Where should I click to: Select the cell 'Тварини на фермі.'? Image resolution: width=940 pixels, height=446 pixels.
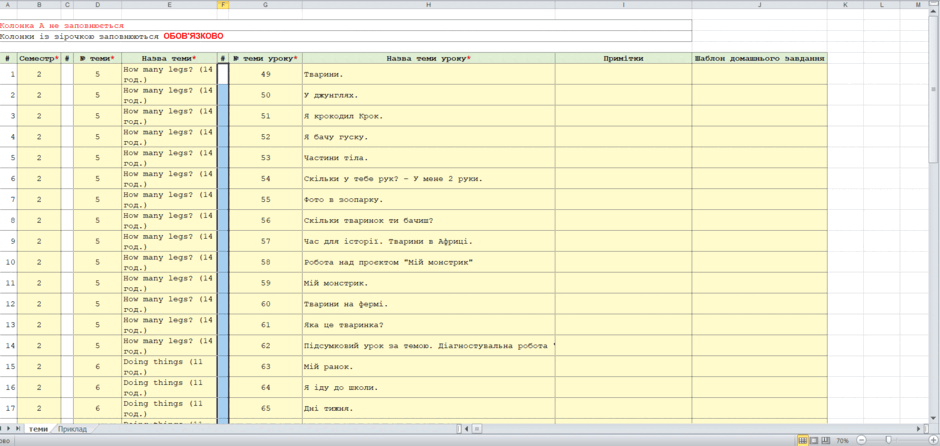[x=428, y=304]
